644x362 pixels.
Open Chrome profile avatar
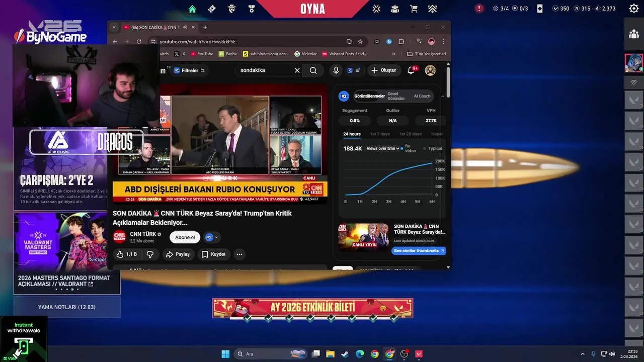[x=431, y=42]
